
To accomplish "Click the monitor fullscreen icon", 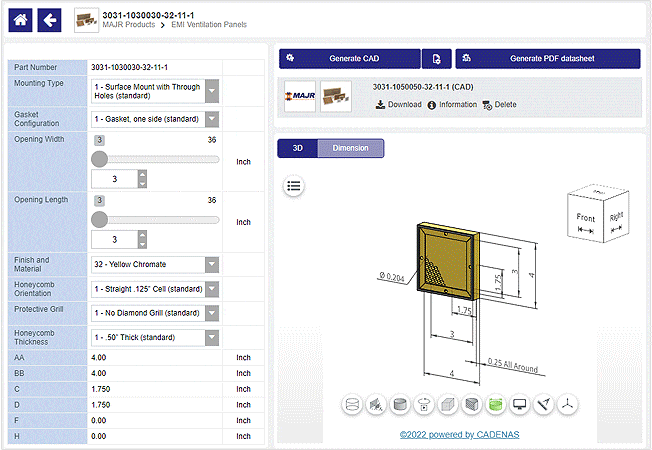I will point(519,405).
